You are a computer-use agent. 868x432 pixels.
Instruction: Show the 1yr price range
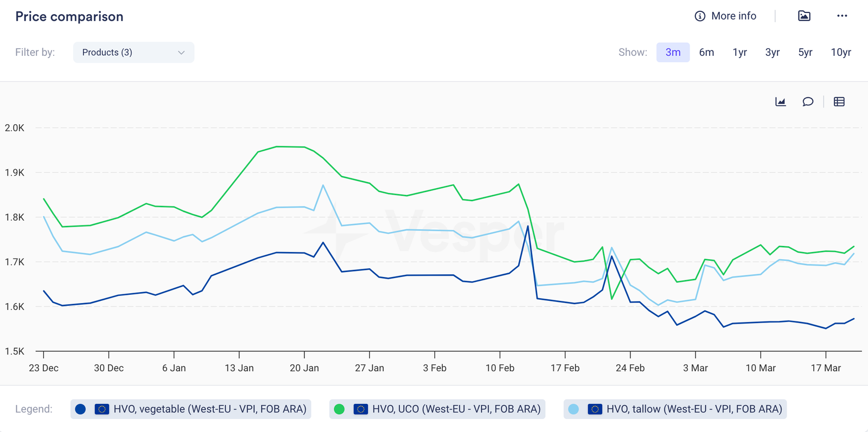[739, 53]
